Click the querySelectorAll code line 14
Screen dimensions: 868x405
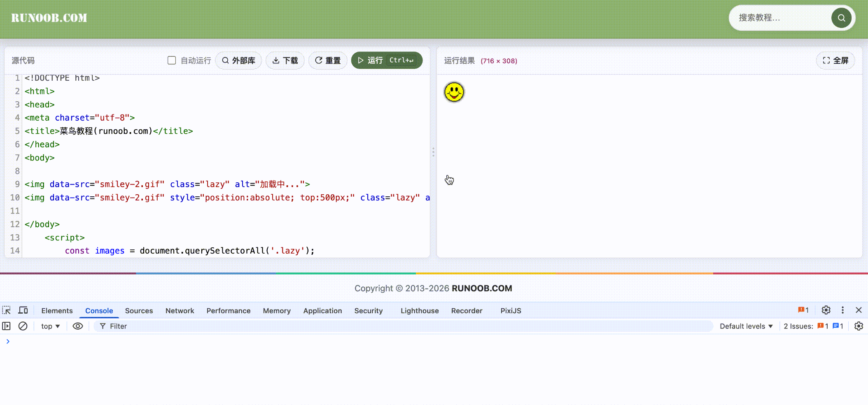coord(189,251)
